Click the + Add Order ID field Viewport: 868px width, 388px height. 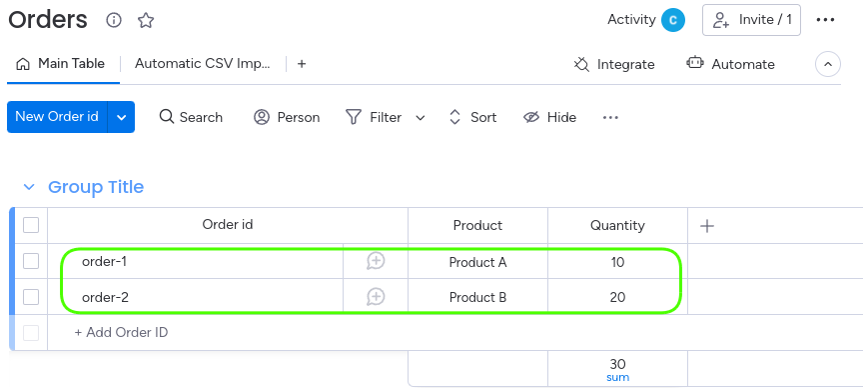click(121, 333)
